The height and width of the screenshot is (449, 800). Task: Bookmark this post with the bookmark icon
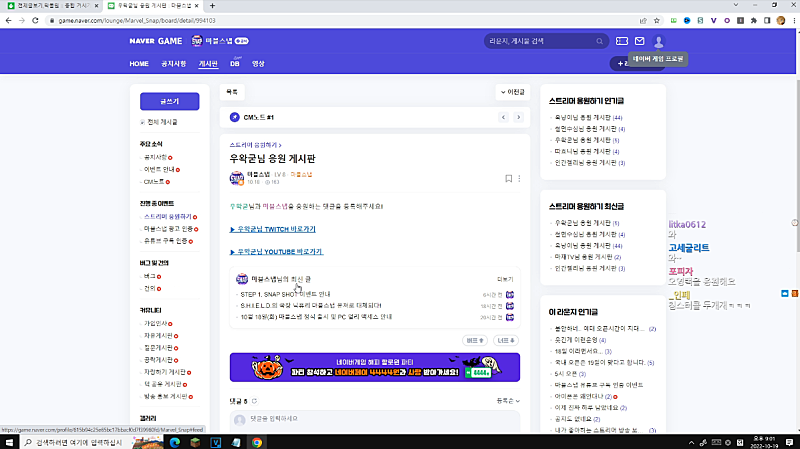coord(508,178)
